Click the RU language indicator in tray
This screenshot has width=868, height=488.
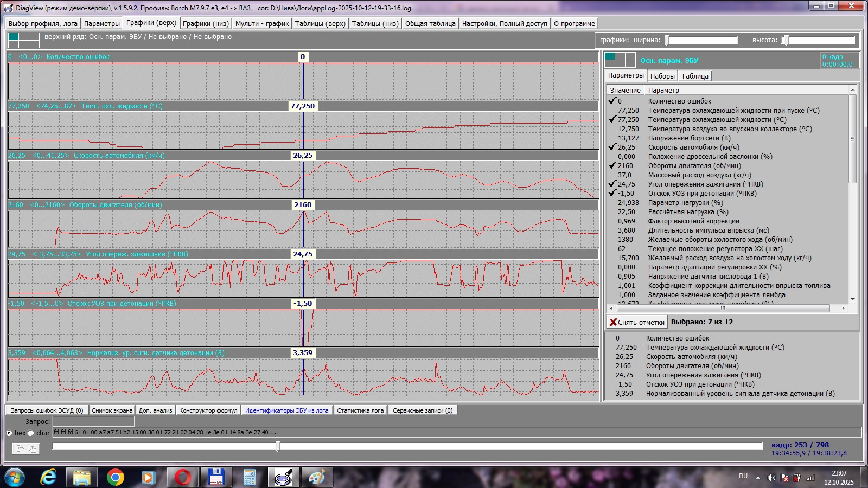(x=743, y=476)
